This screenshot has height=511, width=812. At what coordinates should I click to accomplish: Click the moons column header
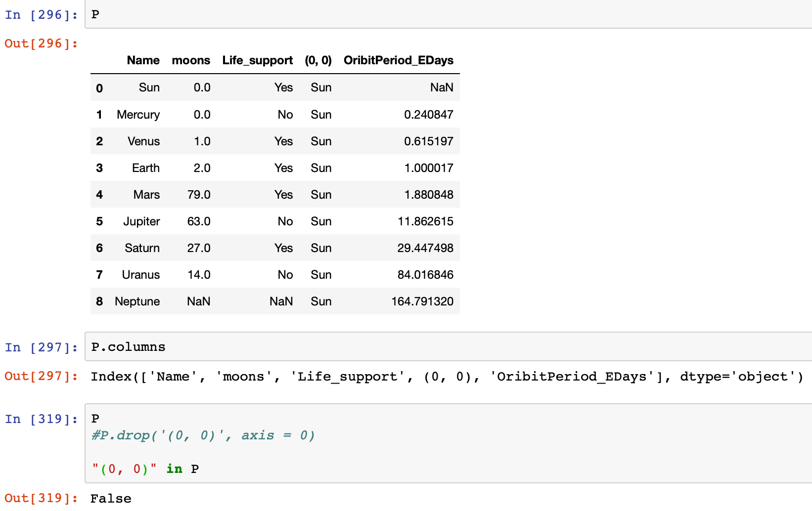pos(191,60)
